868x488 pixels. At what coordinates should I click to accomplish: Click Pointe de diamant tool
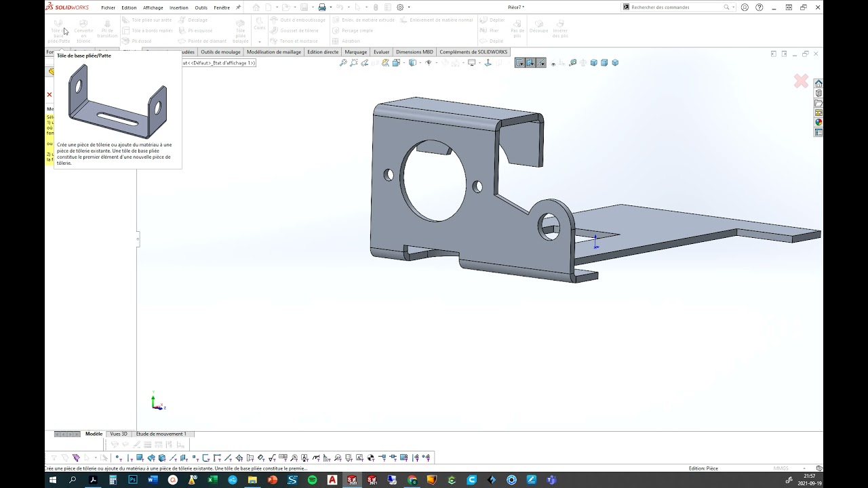(x=202, y=41)
